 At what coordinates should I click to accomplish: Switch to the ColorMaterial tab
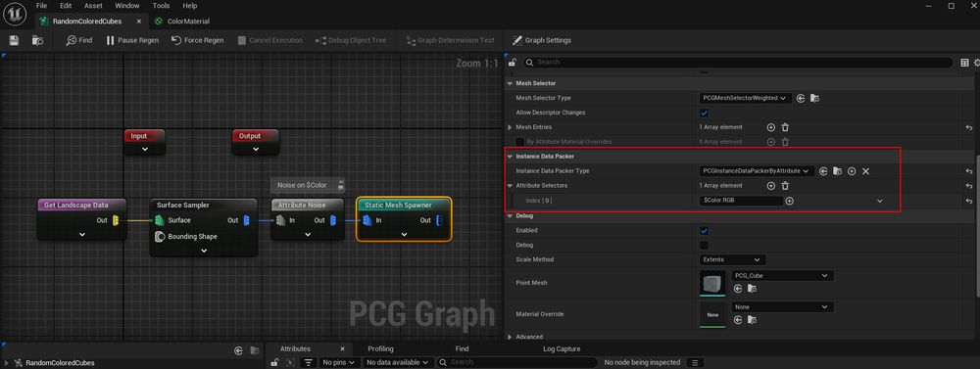(188, 22)
